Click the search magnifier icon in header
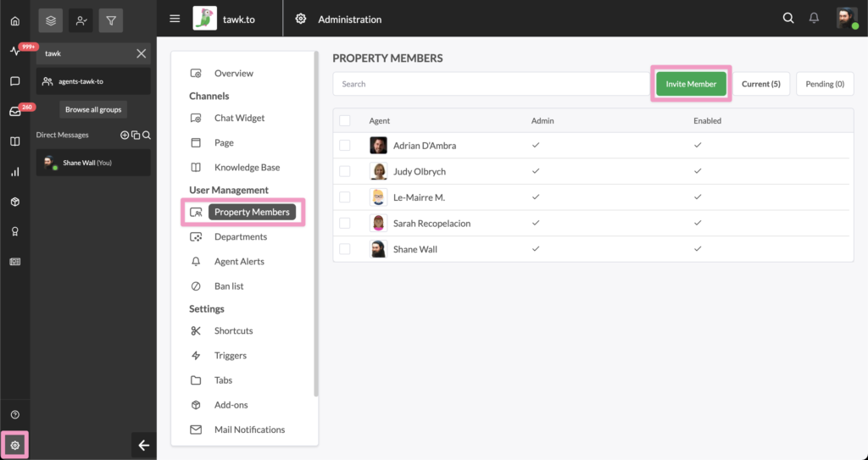868x460 pixels. [788, 19]
